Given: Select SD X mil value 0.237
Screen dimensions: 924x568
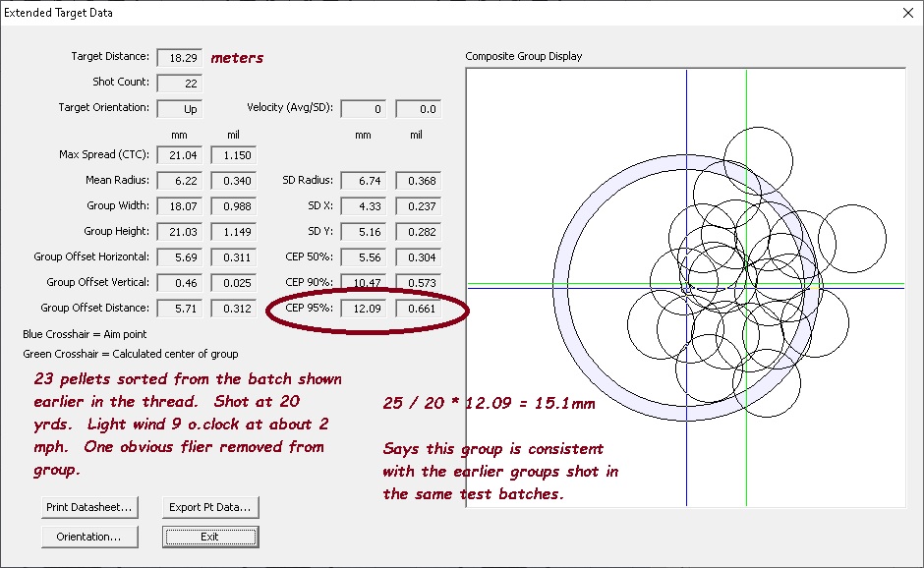Looking at the screenshot, I should click(x=419, y=206).
